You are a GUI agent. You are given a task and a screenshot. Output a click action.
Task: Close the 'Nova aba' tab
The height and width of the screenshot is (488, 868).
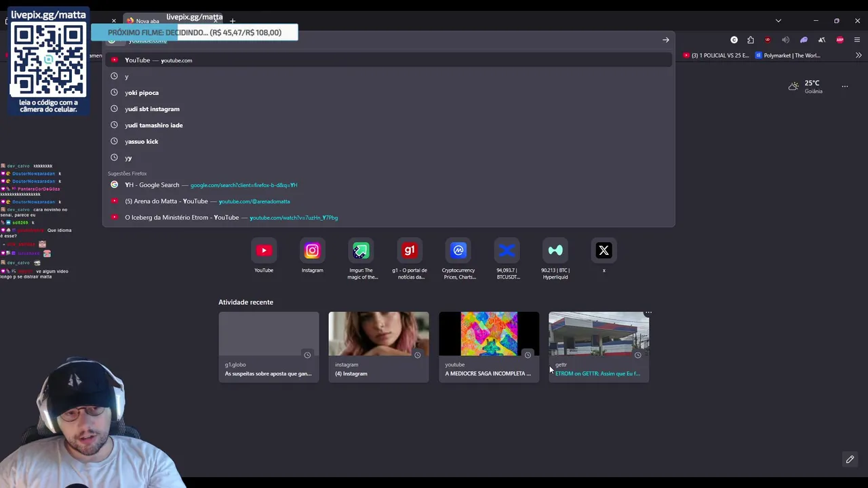pyautogui.click(x=216, y=21)
